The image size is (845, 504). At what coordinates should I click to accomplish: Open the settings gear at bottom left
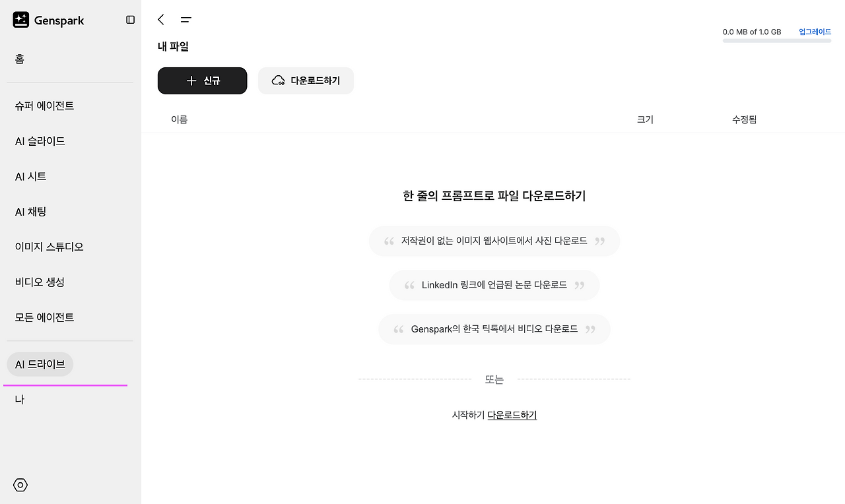(x=20, y=485)
